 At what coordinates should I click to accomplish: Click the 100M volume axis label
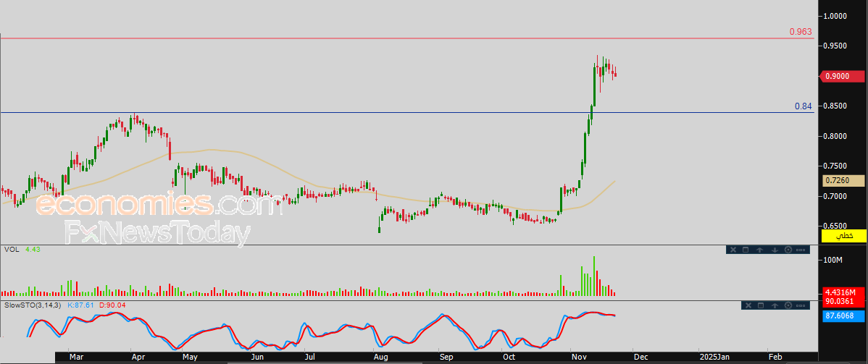pos(834,260)
